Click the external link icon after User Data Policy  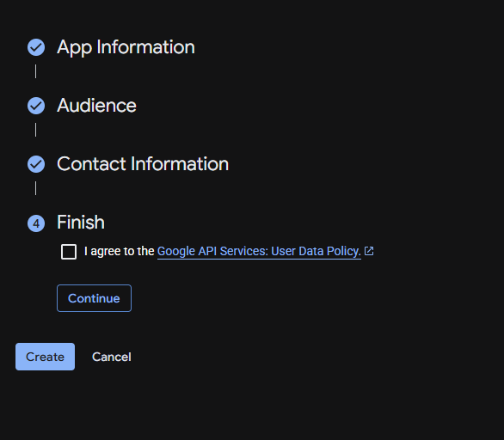tap(369, 251)
